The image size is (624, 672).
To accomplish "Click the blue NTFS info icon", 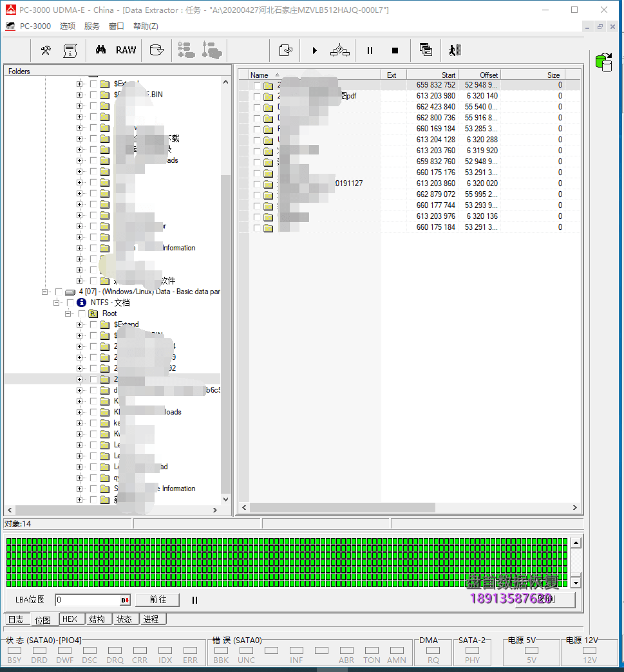I will (81, 303).
